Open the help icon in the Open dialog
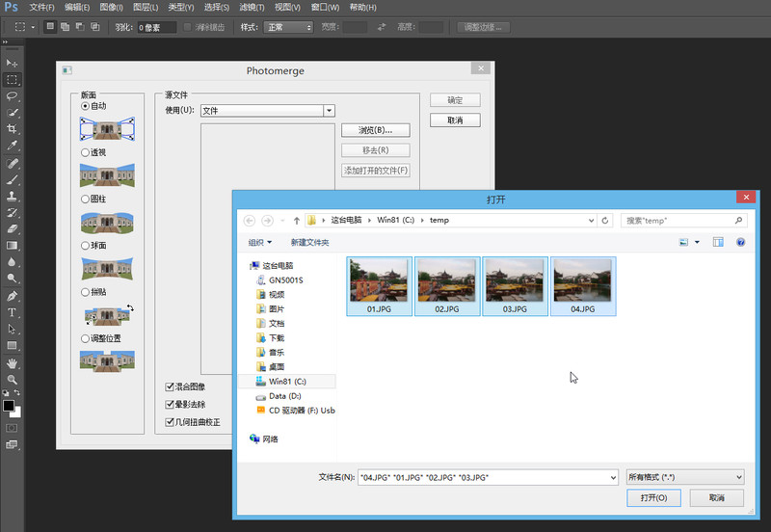The width and height of the screenshot is (771, 532). coord(740,242)
